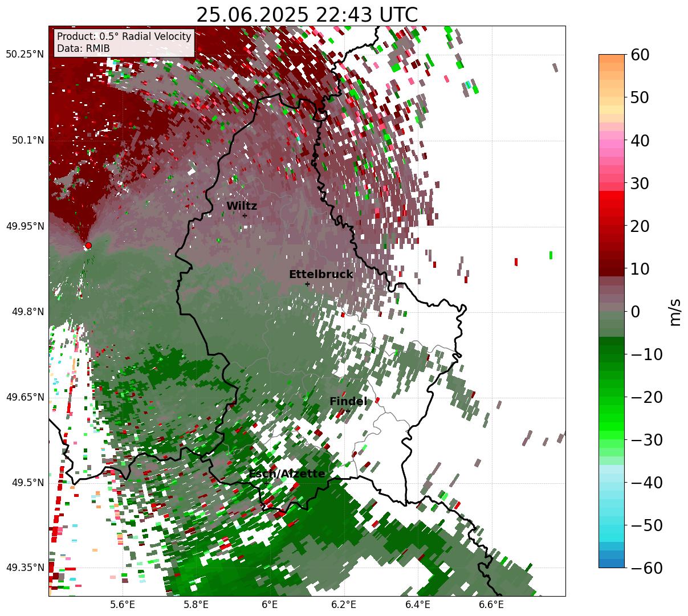This screenshot has height=616, width=688.
Task: Click the 49.35°N latitude tick label
Action: point(25,568)
